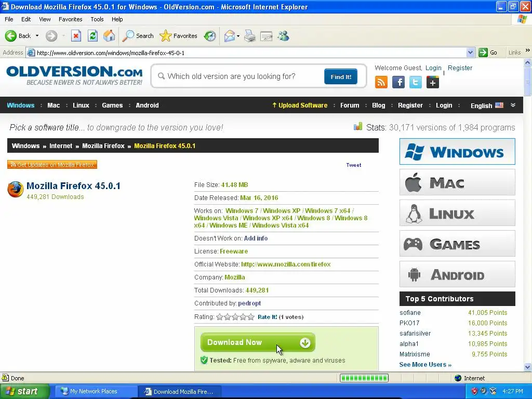Open See More Users link
This screenshot has height=399, width=532.
[425, 364]
